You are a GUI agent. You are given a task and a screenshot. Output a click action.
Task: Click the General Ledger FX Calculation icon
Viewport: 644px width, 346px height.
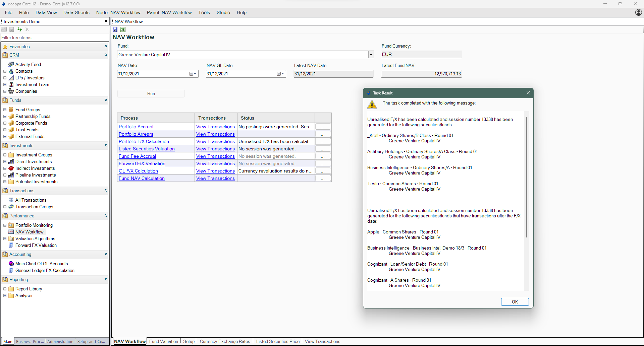11,270
